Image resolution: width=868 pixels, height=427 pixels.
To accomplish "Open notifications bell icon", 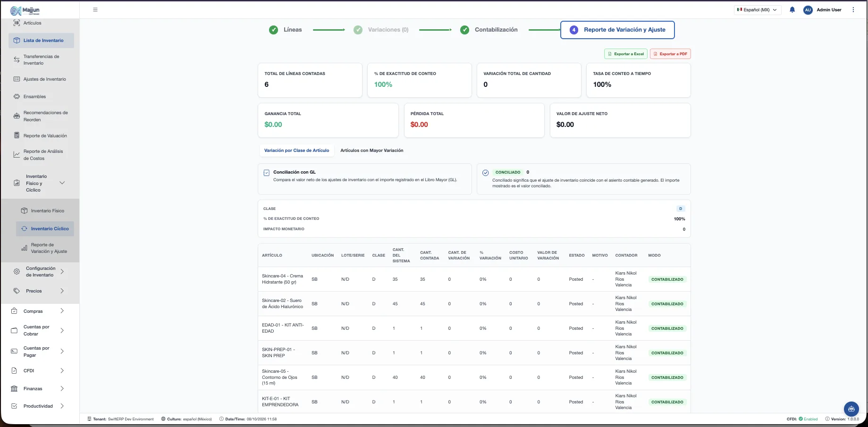I will (x=792, y=9).
